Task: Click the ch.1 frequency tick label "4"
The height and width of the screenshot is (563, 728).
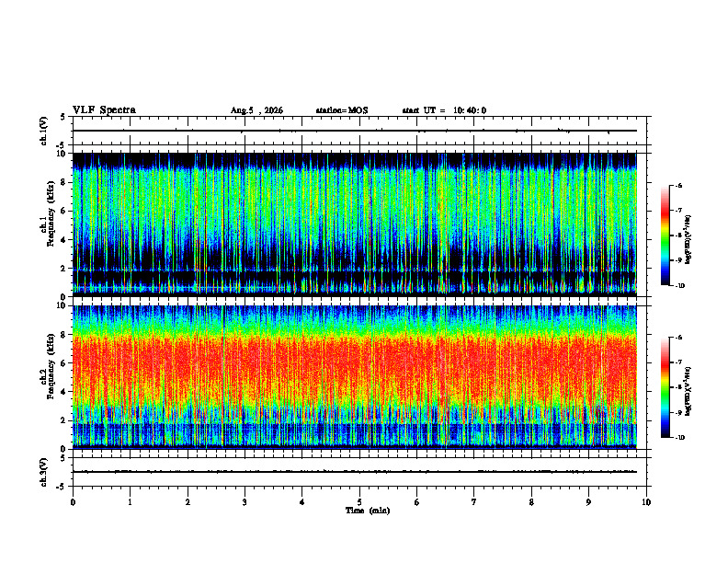Action: click(x=63, y=240)
